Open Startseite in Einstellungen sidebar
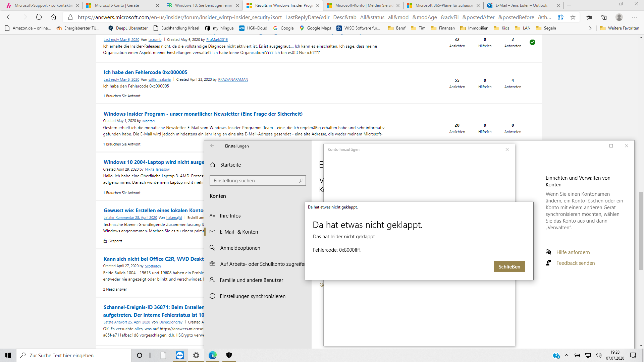The height and width of the screenshot is (362, 644). 230,165
